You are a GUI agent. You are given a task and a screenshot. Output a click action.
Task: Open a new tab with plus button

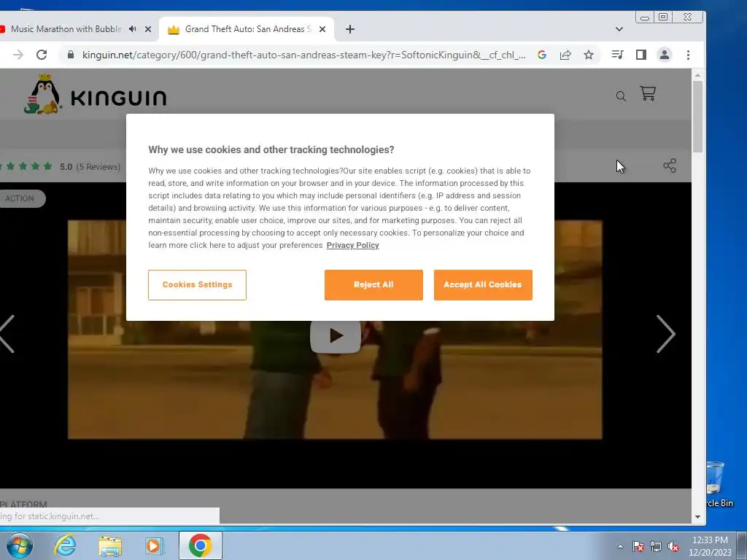click(x=350, y=29)
